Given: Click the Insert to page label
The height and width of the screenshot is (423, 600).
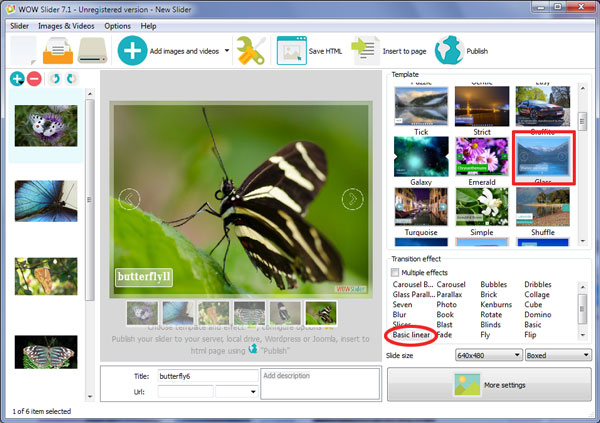Looking at the screenshot, I should click(x=404, y=51).
